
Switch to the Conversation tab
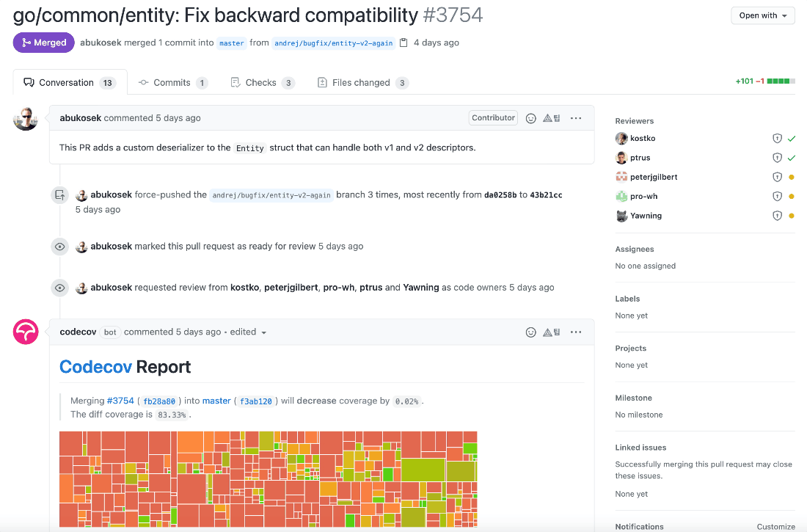[x=70, y=82]
